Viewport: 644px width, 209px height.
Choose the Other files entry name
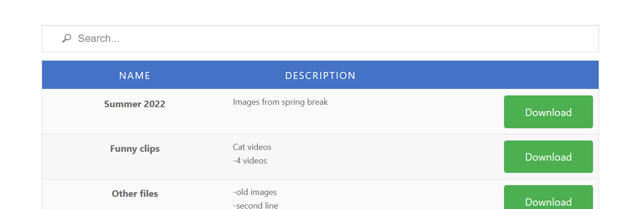pyautogui.click(x=135, y=194)
